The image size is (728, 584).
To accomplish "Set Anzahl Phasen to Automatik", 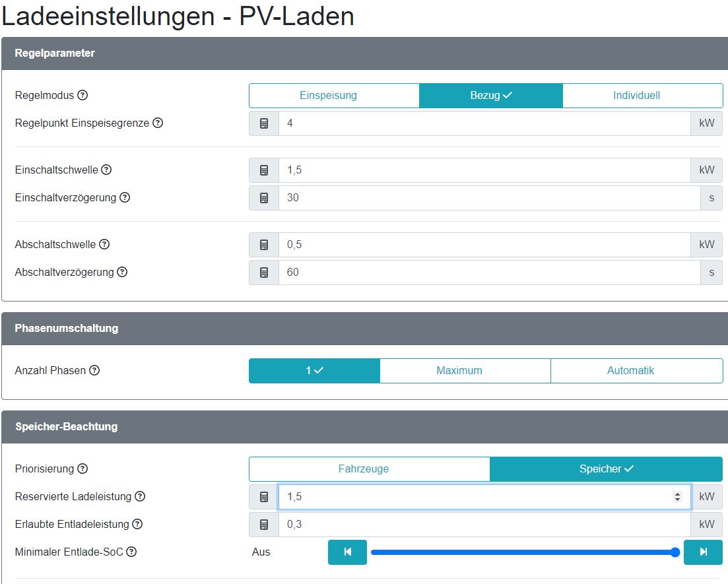I will 636,370.
